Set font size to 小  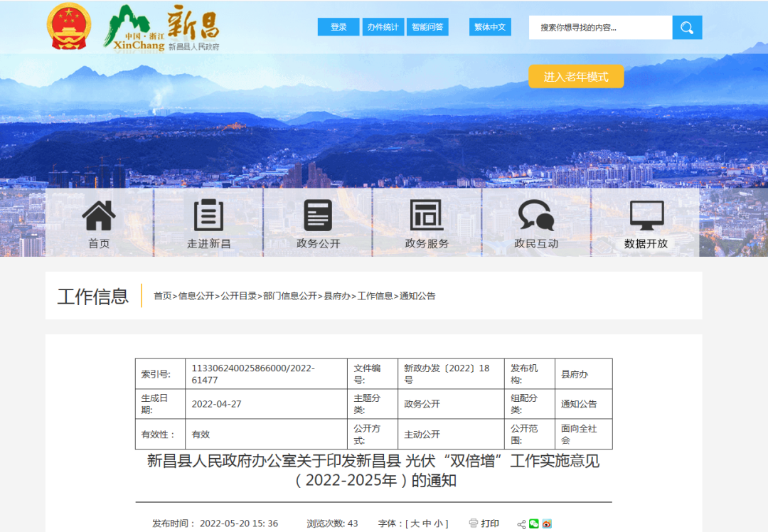tap(438, 524)
